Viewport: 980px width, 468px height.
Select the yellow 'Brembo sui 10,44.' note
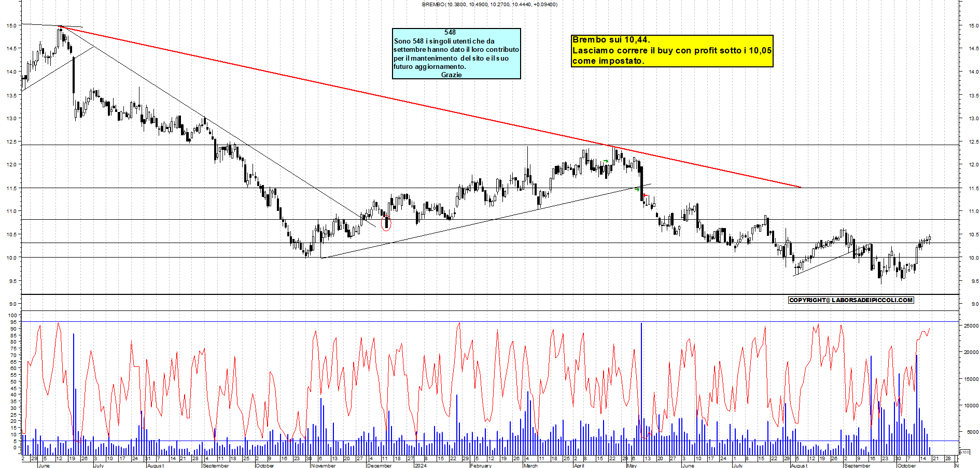672,51
